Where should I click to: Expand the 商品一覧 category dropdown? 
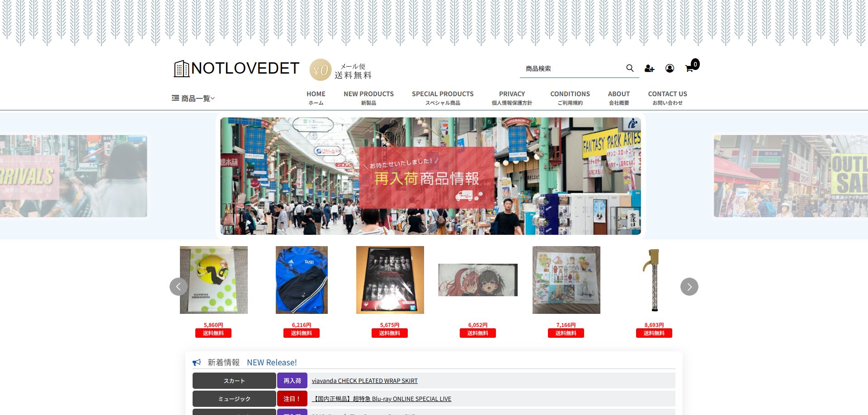[x=193, y=98]
